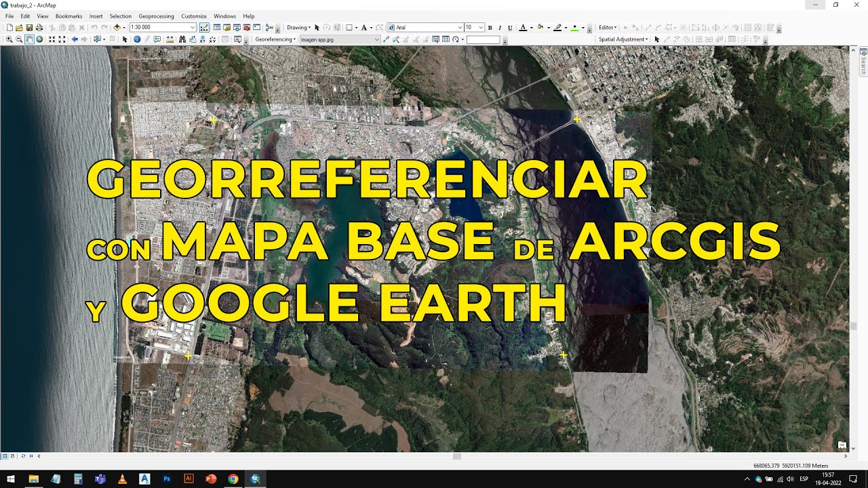Toggle underline text formatting
The image size is (868, 488).
pyautogui.click(x=510, y=27)
